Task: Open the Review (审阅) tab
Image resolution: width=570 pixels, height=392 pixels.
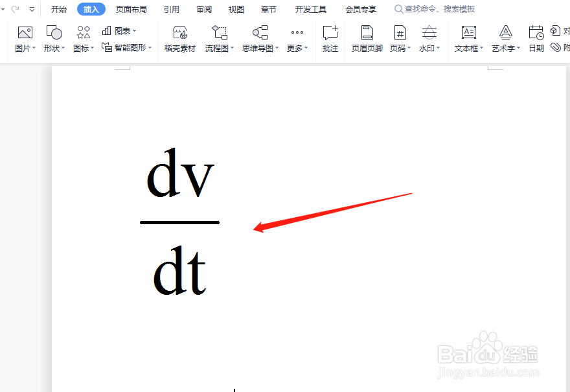Action: click(204, 9)
